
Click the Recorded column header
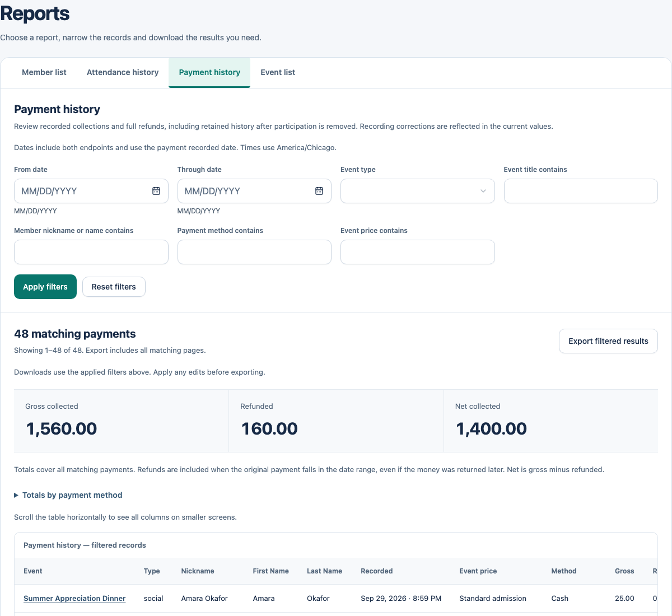click(x=377, y=571)
